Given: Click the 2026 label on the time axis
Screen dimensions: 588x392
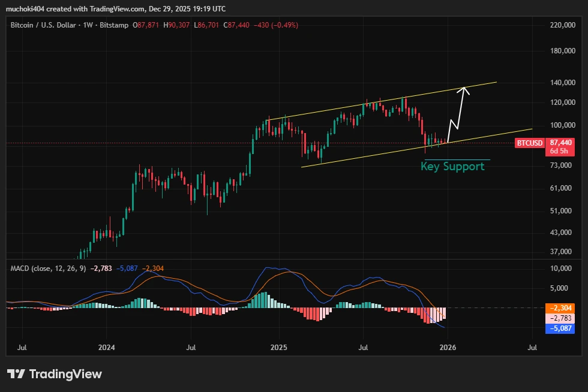Looking at the screenshot, I should point(448,346).
